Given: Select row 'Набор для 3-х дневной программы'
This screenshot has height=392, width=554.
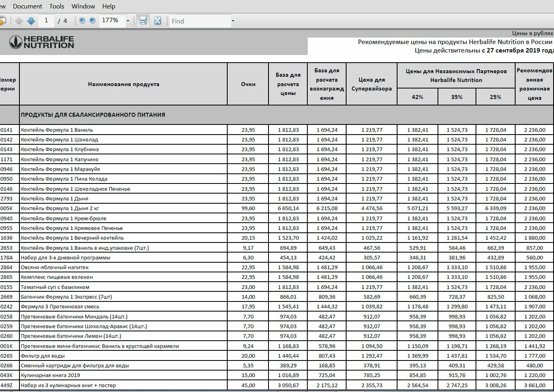Looking at the screenshot, I should tap(277, 257).
